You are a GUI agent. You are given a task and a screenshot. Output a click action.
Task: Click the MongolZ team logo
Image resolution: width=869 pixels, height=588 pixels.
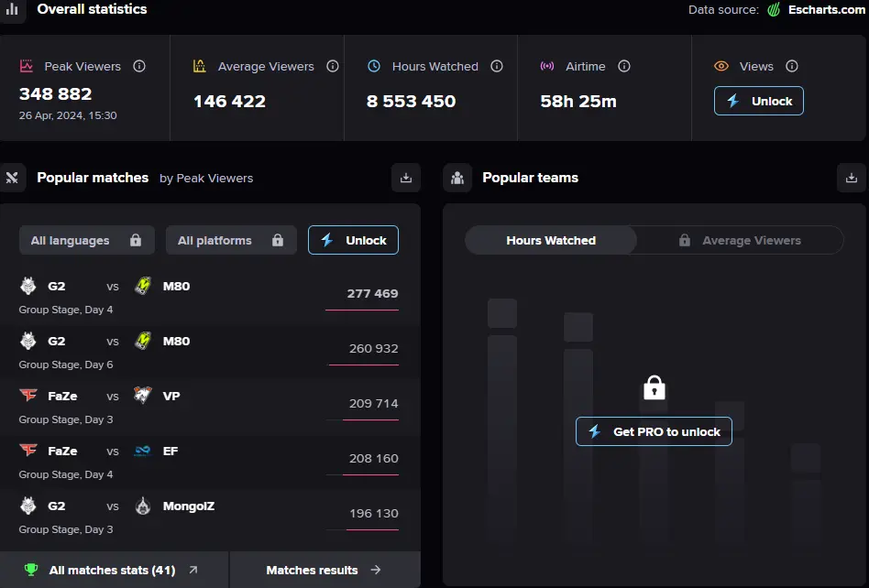coord(143,506)
